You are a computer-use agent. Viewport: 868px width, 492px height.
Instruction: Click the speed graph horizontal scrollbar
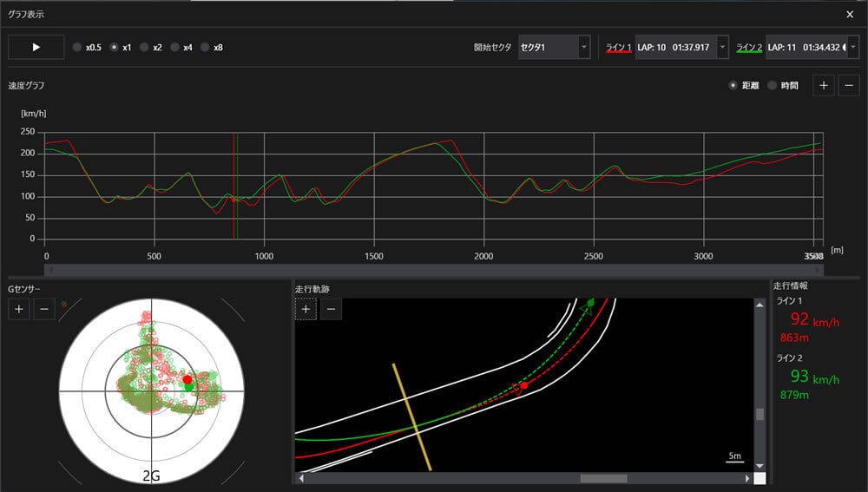tap(434, 270)
